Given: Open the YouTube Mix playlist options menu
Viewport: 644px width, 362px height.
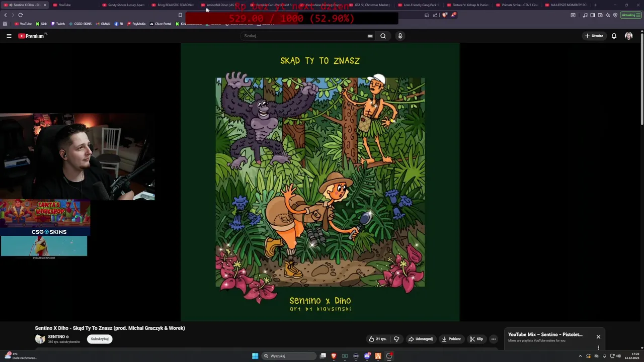Looking at the screenshot, I should pos(598,347).
